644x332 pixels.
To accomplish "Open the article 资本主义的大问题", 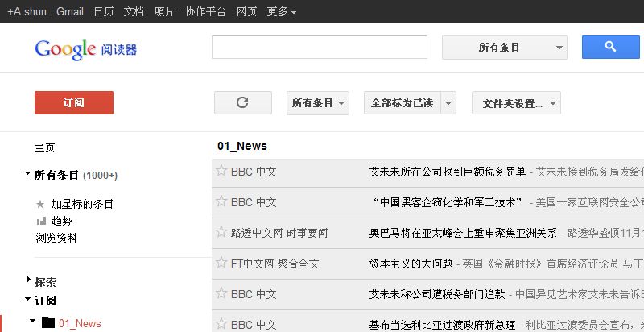I will (x=411, y=264).
